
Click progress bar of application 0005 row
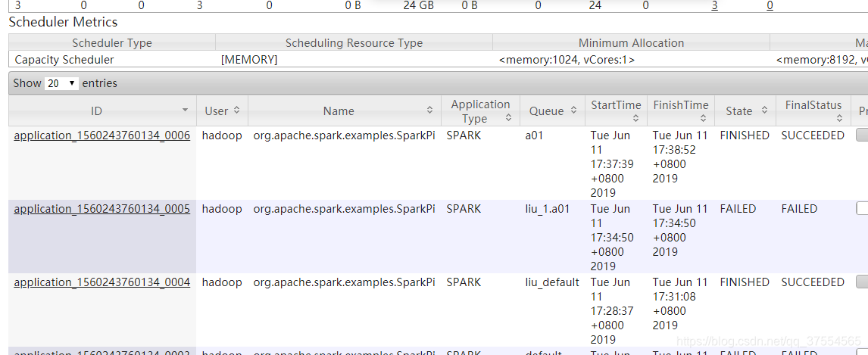(x=862, y=208)
